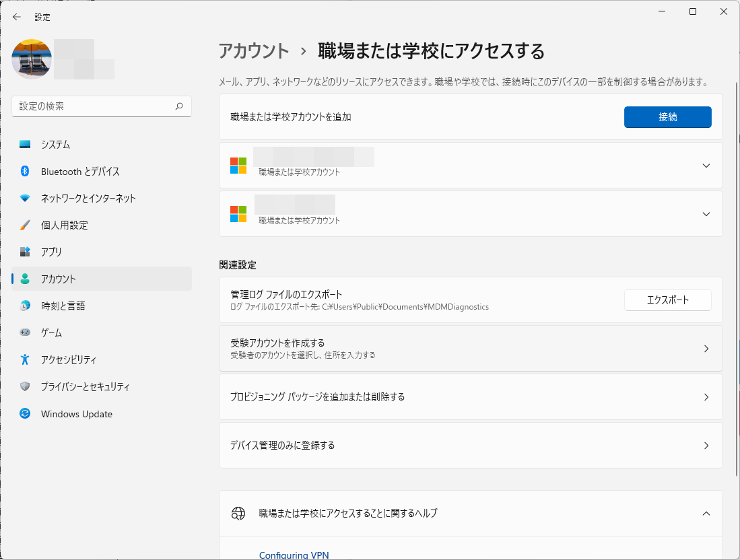
Task: Click the Microsoft logo on the first account
Action: [238, 165]
